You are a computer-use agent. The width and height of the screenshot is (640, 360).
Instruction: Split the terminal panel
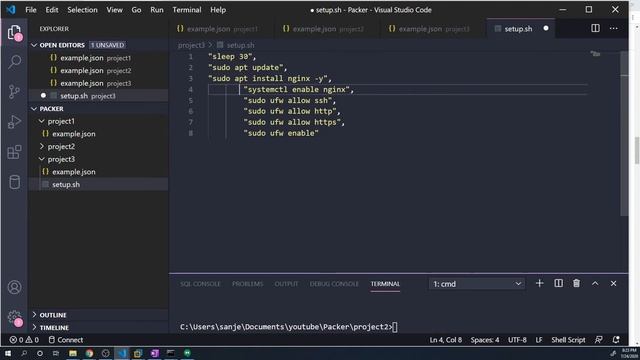pyautogui.click(x=558, y=283)
